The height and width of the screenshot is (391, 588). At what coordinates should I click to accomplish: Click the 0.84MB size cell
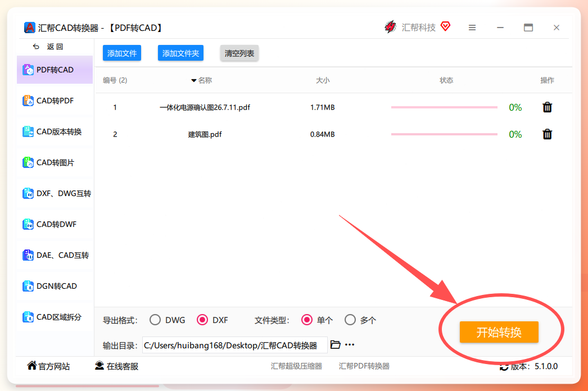pos(323,134)
